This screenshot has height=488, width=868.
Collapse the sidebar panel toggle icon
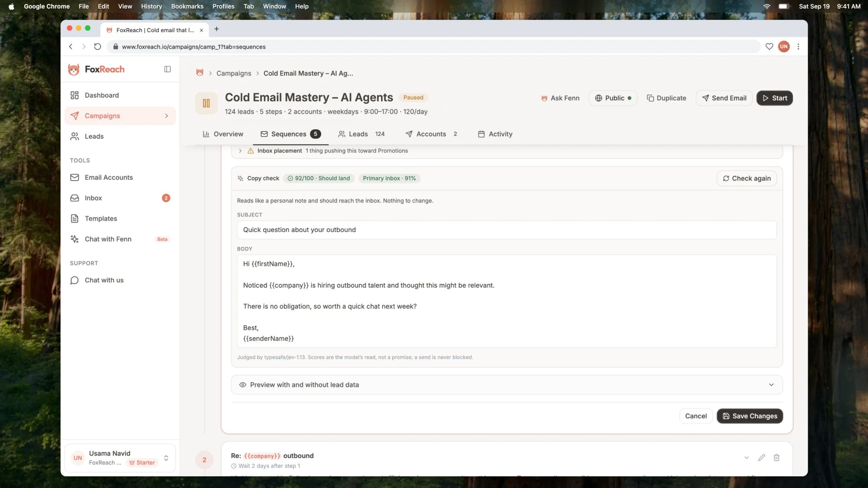click(168, 69)
